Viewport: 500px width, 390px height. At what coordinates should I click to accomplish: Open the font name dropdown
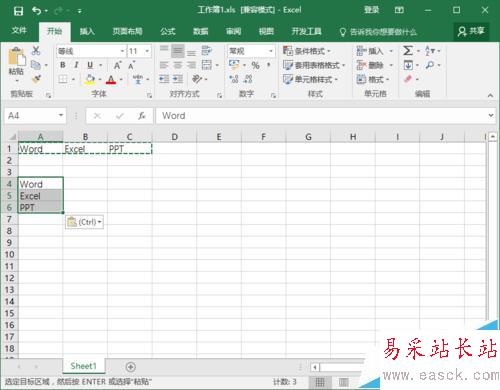tap(122, 51)
